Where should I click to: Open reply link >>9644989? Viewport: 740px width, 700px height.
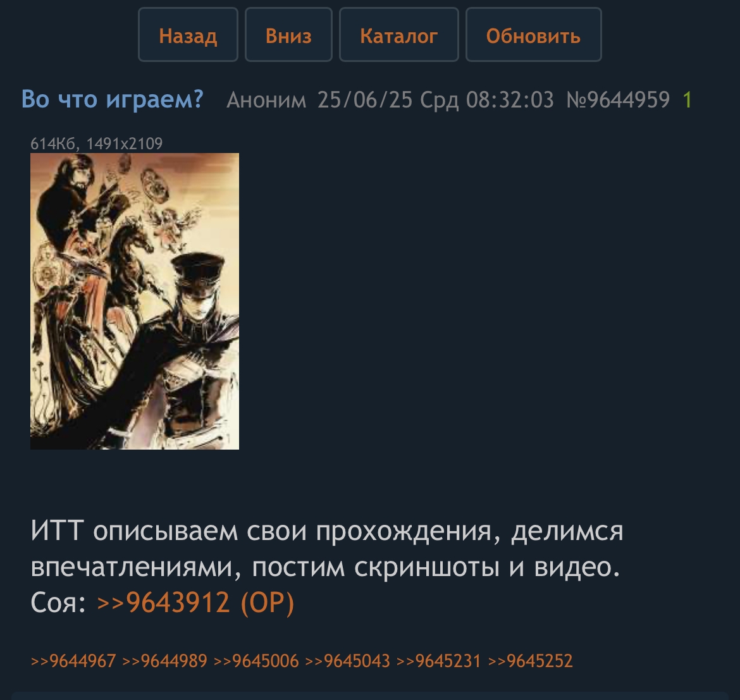164,661
